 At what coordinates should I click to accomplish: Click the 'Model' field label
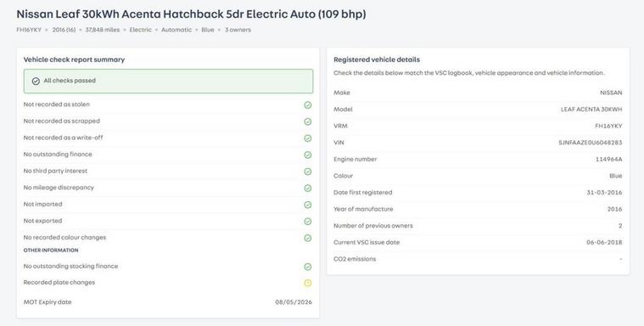pyautogui.click(x=343, y=110)
